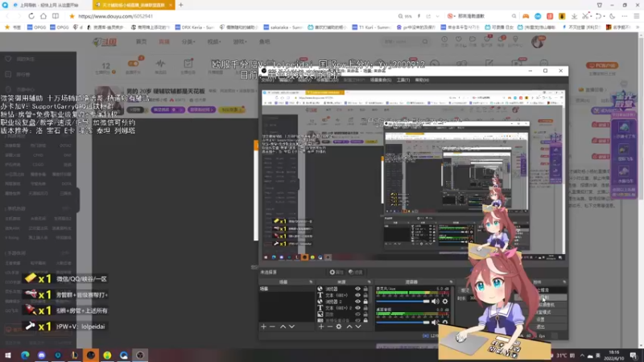Toggle lock on browser 2 source
This screenshot has height=362, width=644.
tap(365, 301)
